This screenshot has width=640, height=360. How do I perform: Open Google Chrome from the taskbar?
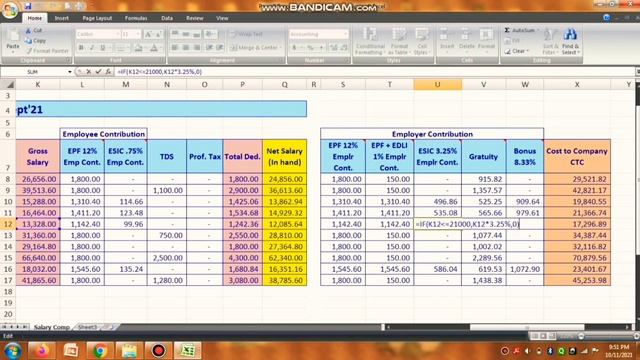point(100,351)
